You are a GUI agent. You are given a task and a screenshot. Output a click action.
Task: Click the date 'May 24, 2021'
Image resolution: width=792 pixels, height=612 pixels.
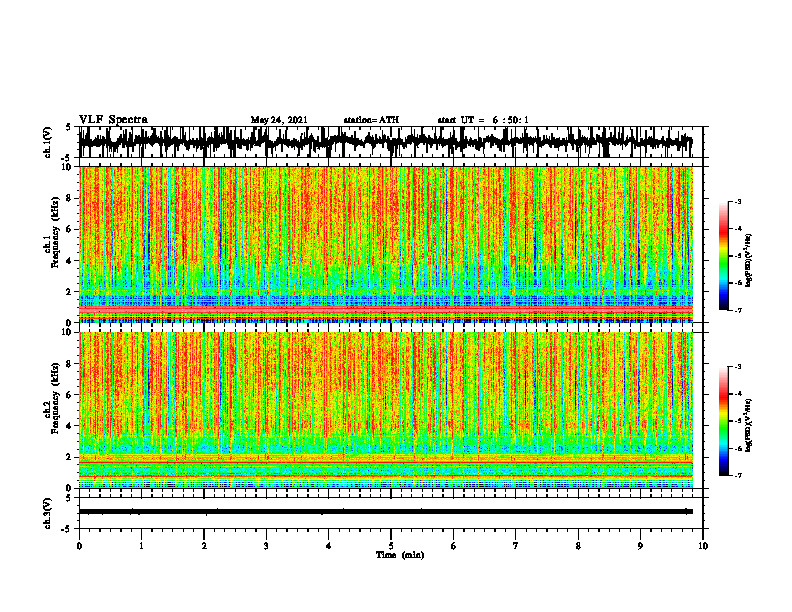click(279, 120)
